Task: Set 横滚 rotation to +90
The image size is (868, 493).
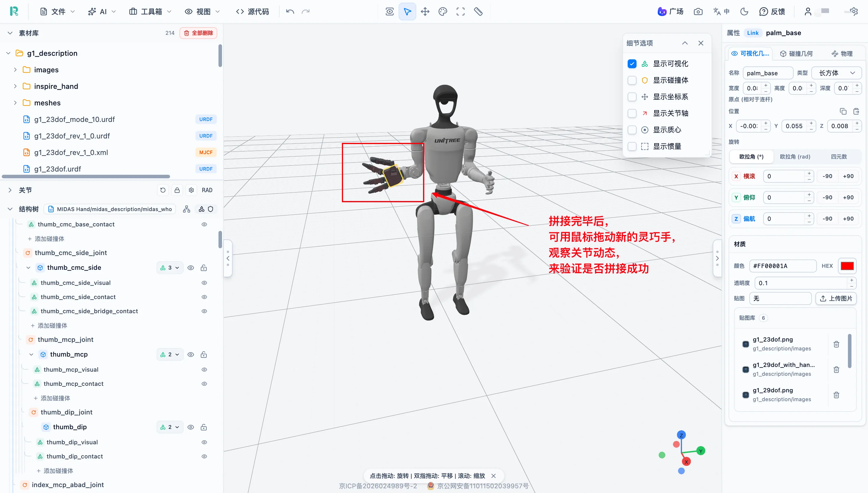Action: click(848, 176)
